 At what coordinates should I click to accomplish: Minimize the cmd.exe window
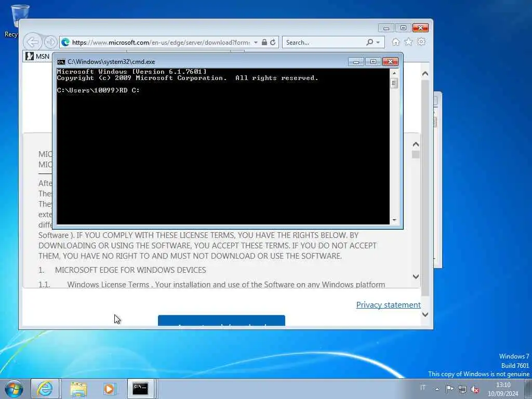click(x=356, y=62)
